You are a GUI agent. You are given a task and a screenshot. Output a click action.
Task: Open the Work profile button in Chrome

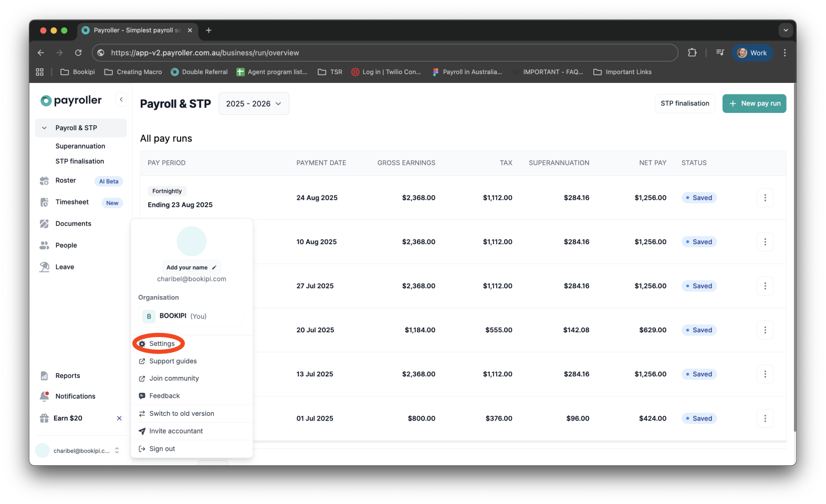coord(752,52)
